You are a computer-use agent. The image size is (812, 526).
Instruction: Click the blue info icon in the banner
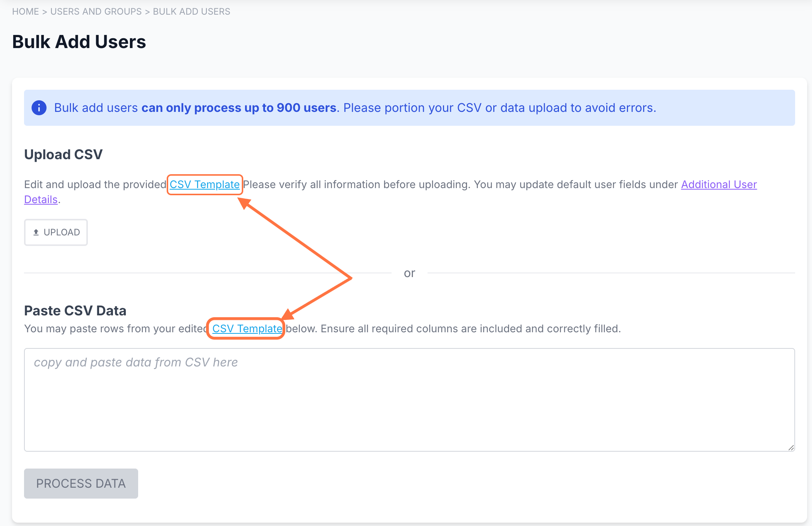pyautogui.click(x=39, y=108)
